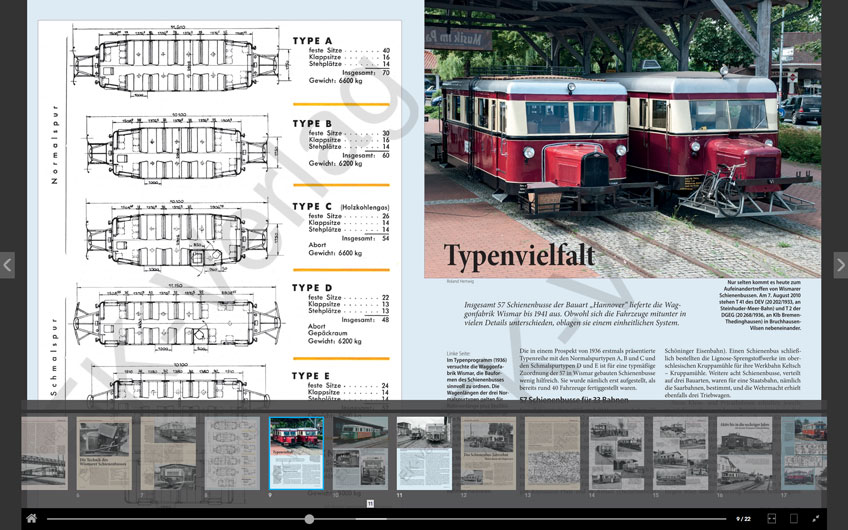Click the 'TYPE C' heading

(312, 206)
